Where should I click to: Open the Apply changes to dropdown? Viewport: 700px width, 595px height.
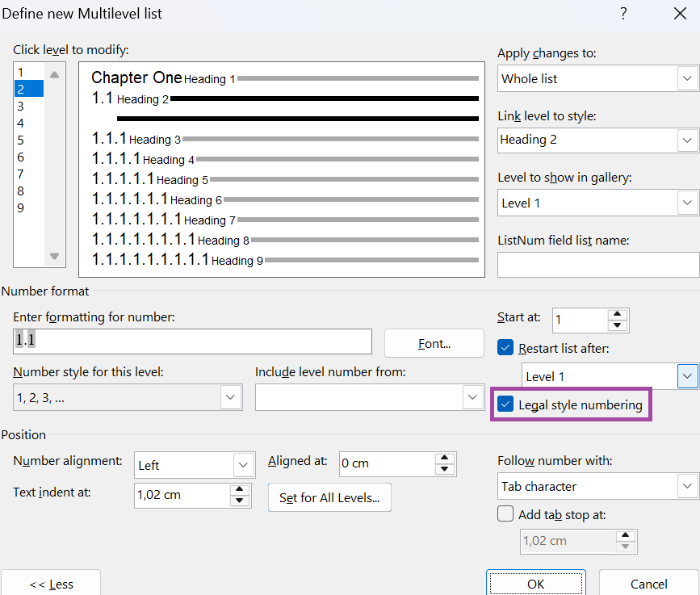coord(687,78)
